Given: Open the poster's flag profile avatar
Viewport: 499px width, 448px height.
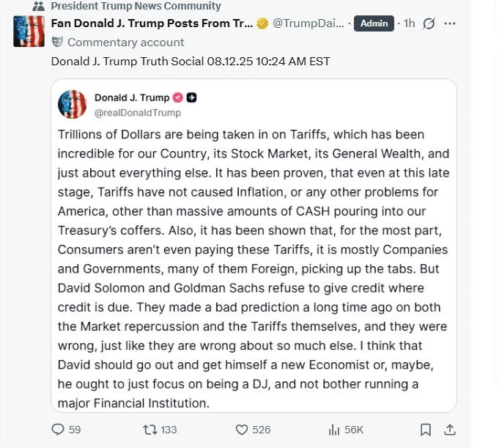Looking at the screenshot, I should coord(29,31).
